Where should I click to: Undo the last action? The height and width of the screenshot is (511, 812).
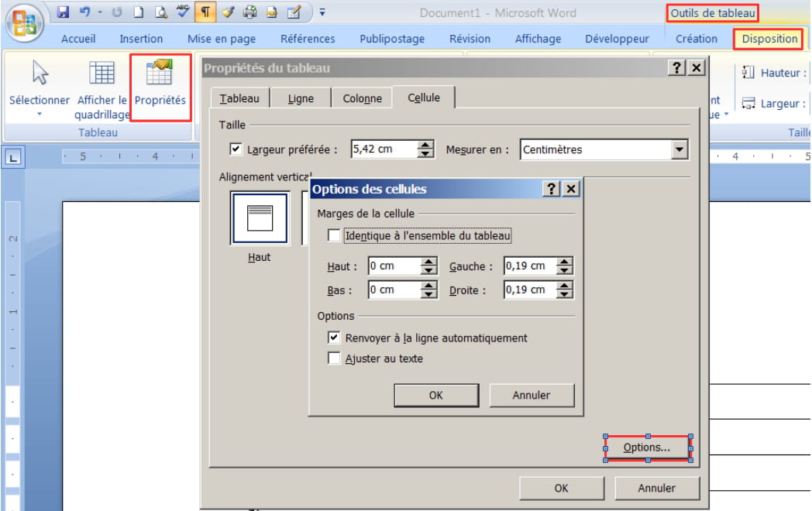coord(85,12)
